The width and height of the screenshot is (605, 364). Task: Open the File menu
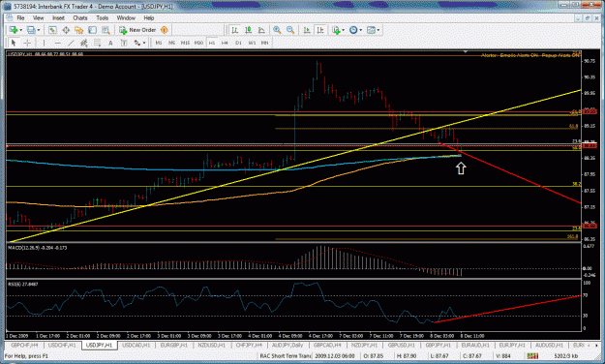[21, 17]
